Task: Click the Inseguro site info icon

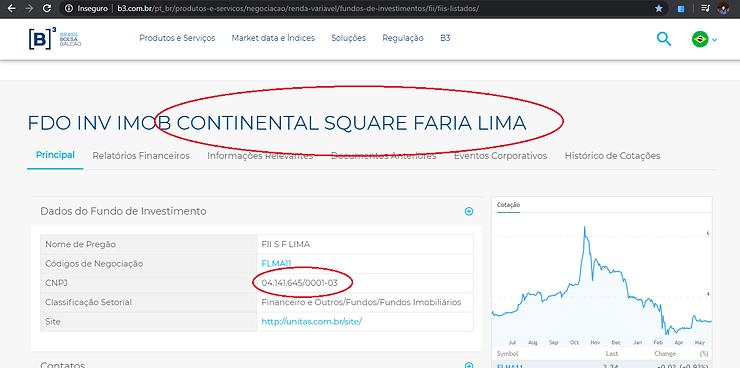Action: 69,8
